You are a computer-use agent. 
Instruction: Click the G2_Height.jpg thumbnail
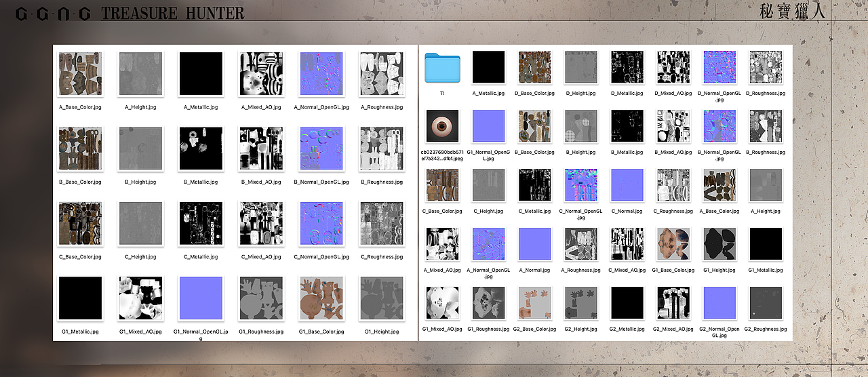(580, 303)
